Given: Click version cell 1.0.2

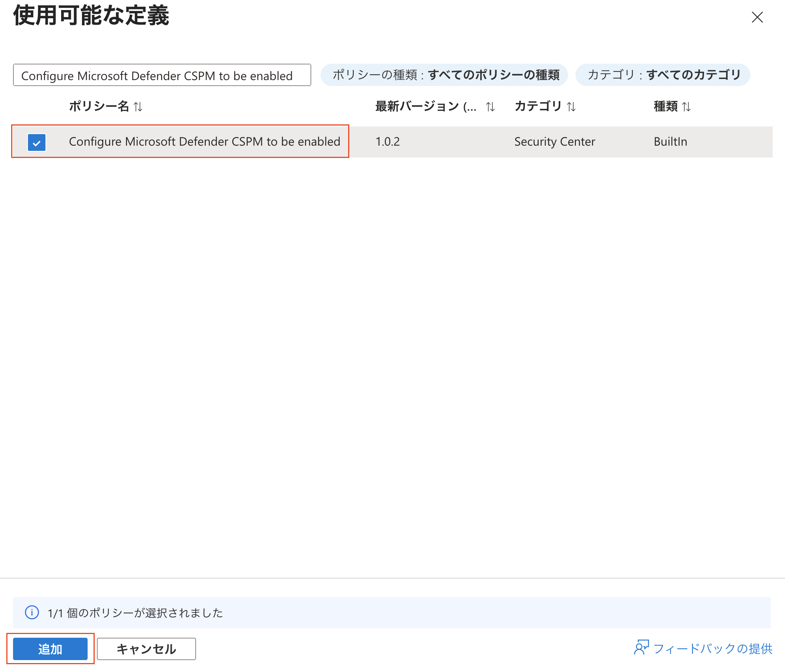Looking at the screenshot, I should tap(387, 142).
